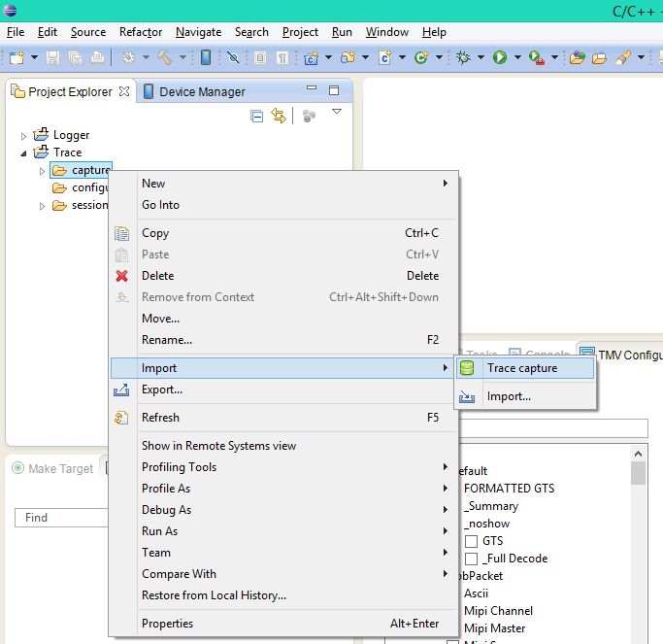The width and height of the screenshot is (663, 644).
Task: Click the Import... submenu entry
Action: pos(509,396)
